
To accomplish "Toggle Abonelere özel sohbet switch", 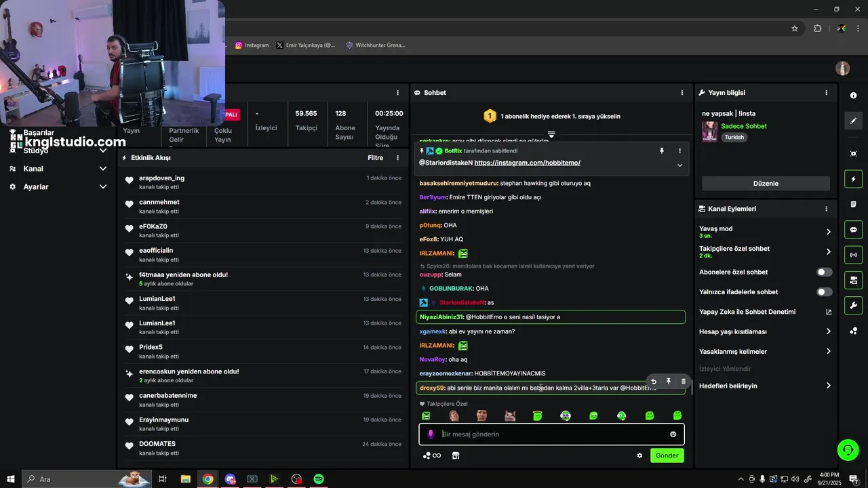I will 824,272.
